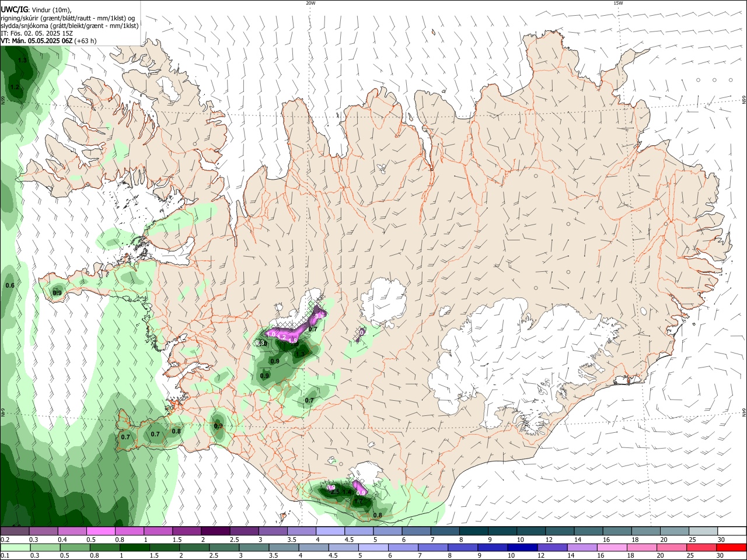Select the 'slydda/snjókoma' snow legend description line

click(69, 26)
